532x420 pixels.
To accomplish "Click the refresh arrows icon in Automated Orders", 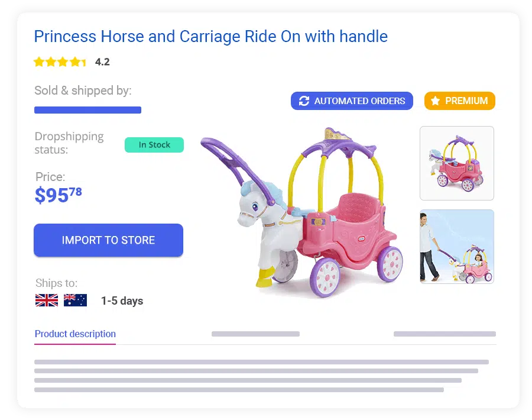I will [x=304, y=101].
